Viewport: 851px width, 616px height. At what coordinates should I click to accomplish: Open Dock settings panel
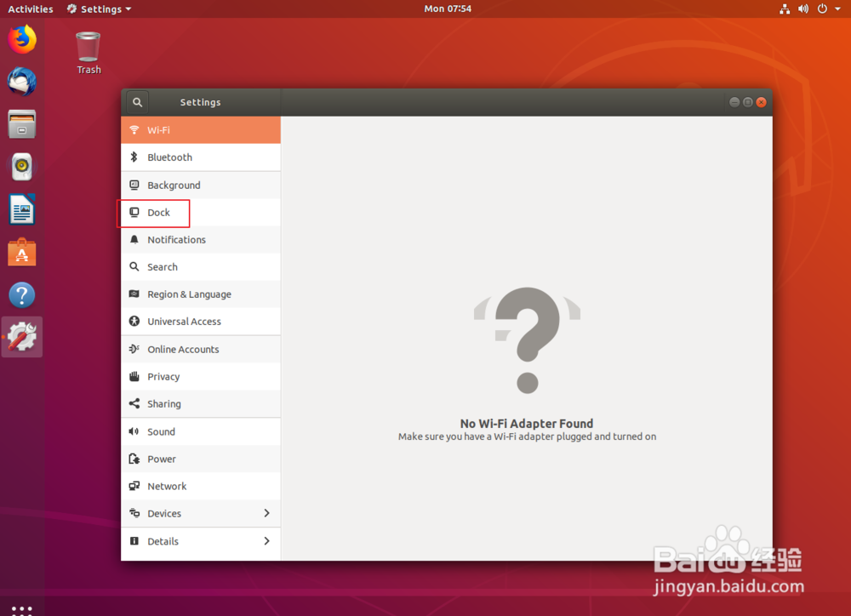201,212
